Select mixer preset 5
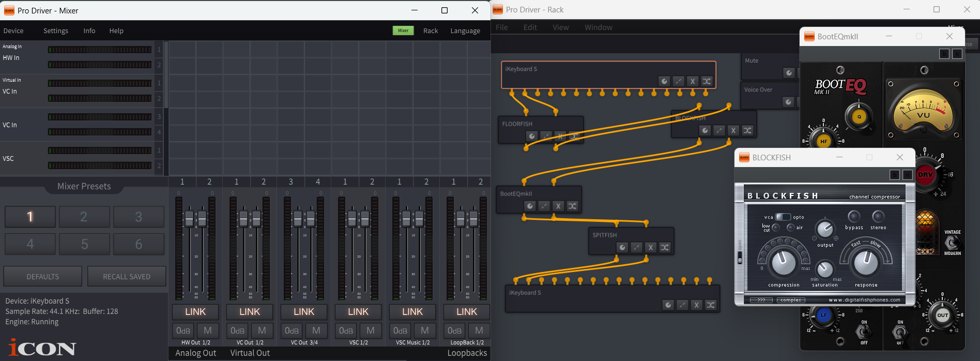 click(84, 244)
